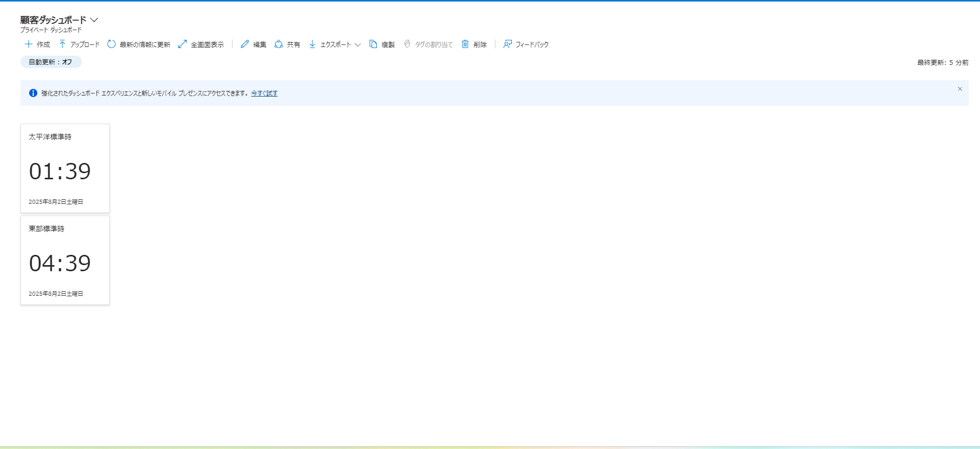Click the 削除 label
The height and width of the screenshot is (449, 980).
point(480,45)
